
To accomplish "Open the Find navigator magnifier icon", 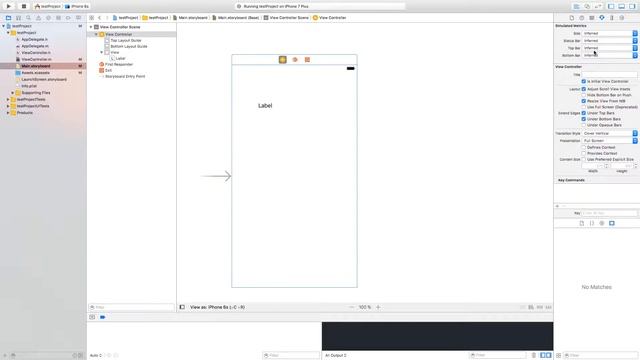I will 28,18.
